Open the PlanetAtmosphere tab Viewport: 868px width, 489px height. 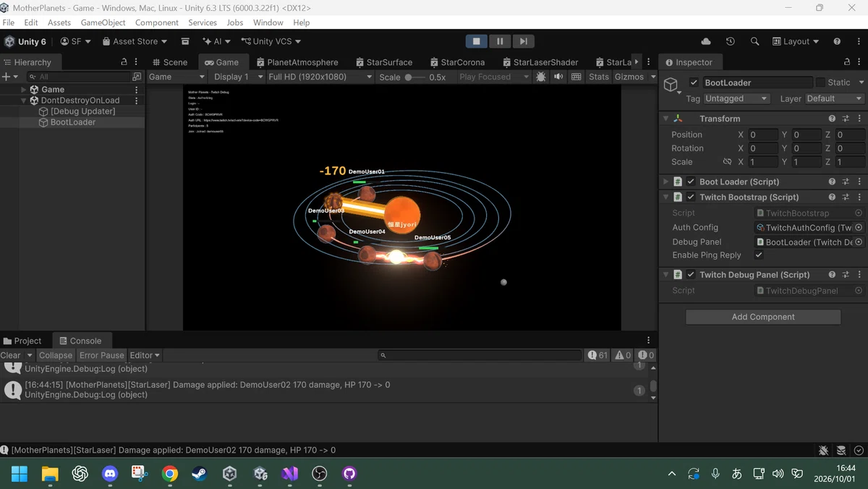pos(297,62)
